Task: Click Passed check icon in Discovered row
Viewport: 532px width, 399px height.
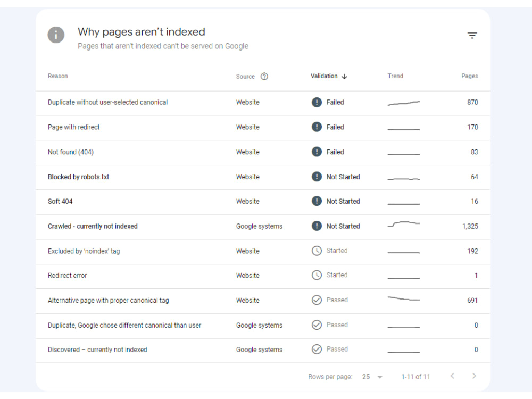Action: click(x=317, y=349)
